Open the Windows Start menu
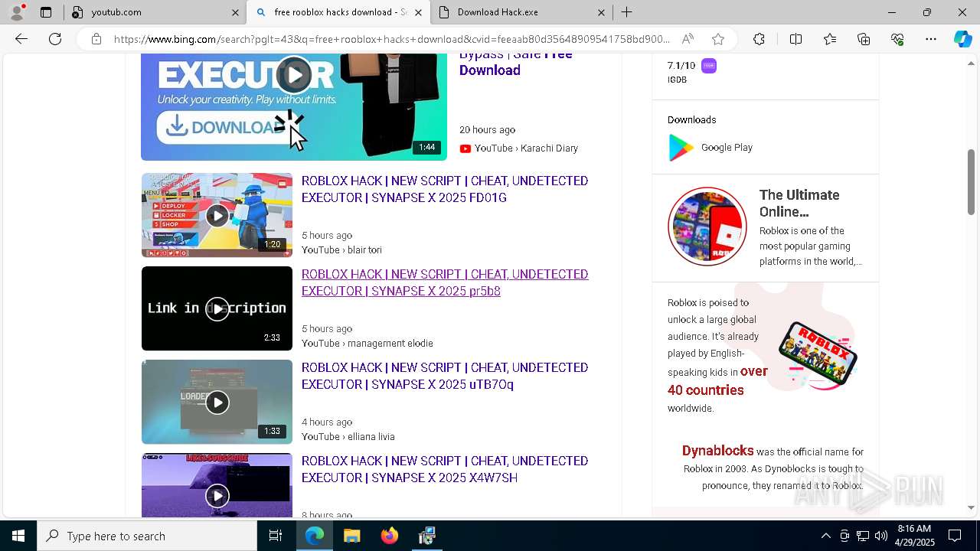980x551 pixels. [x=18, y=536]
